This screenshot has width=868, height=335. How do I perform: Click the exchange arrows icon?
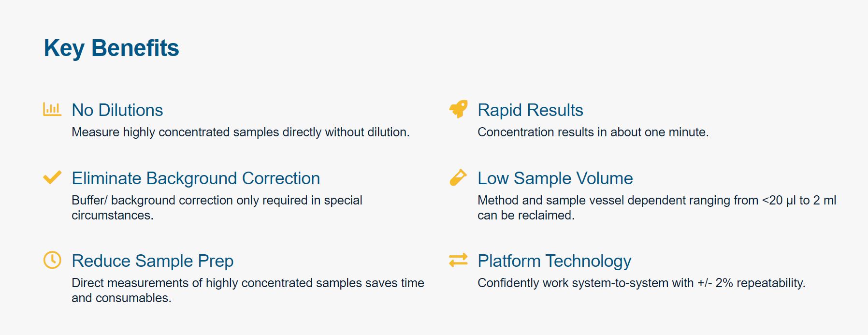(458, 260)
